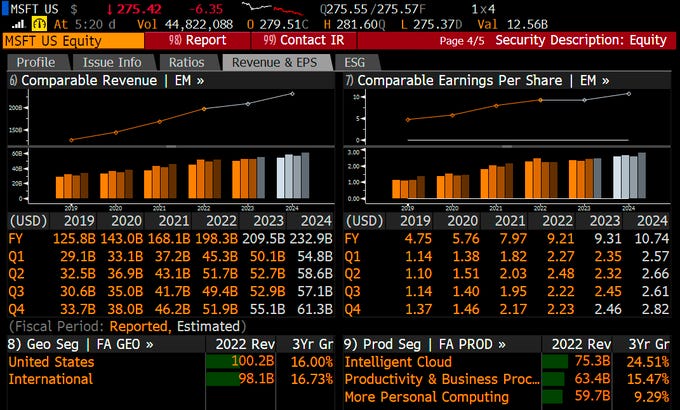Viewport: 680px width, 410px height.
Task: Select Productivity & Business Proc segment
Action: 507,379
